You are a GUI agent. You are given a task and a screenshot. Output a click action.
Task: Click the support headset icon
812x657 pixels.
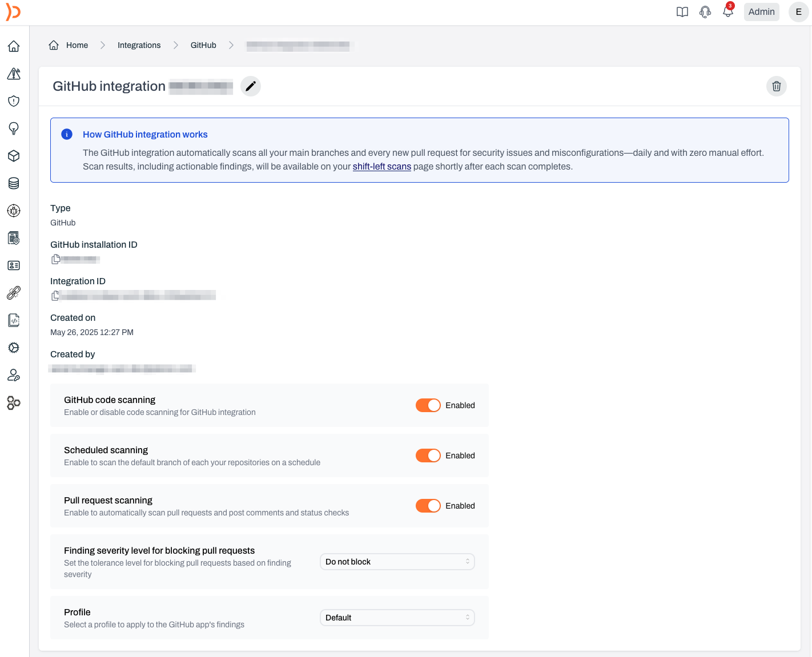click(x=705, y=11)
